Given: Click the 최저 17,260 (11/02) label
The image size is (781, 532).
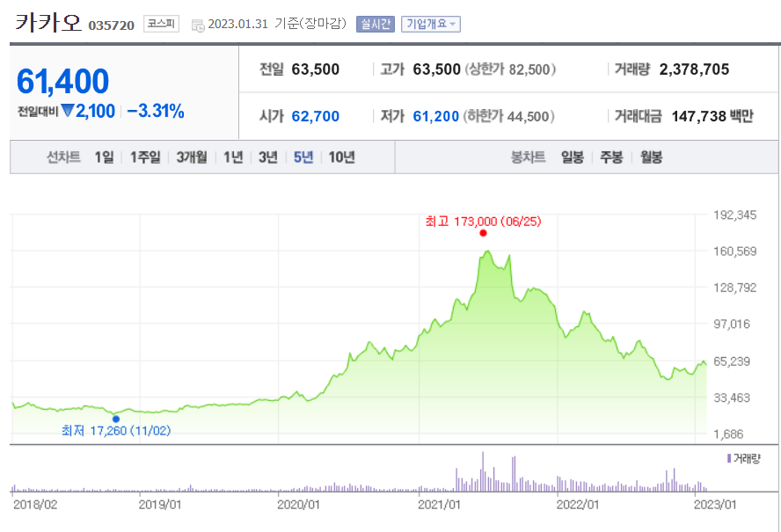Looking at the screenshot, I should [116, 430].
